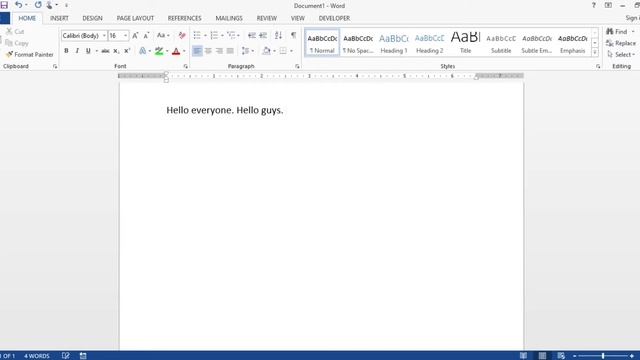640x360 pixels.
Task: Apply the Normal style
Action: click(322, 43)
